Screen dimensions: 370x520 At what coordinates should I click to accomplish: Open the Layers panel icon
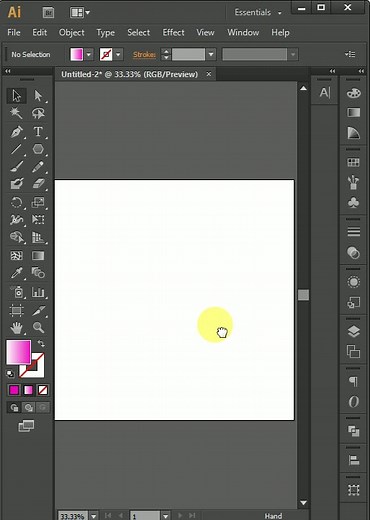[x=353, y=331]
